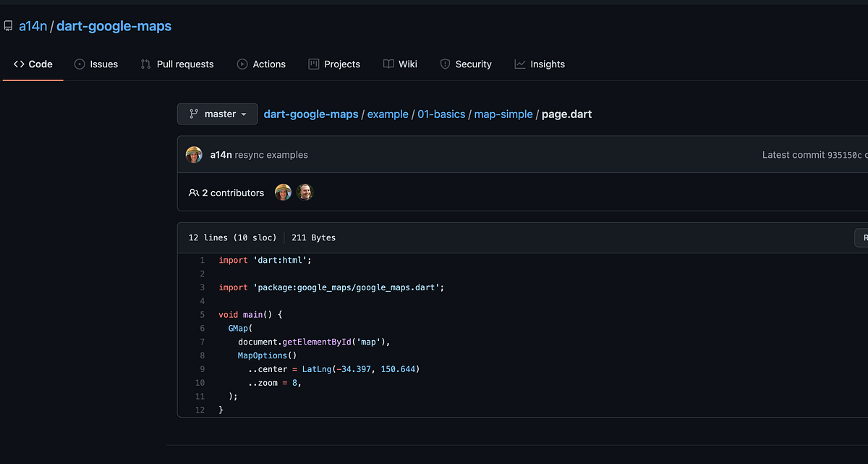
Task: Open the master branch dropdown
Action: (217, 114)
